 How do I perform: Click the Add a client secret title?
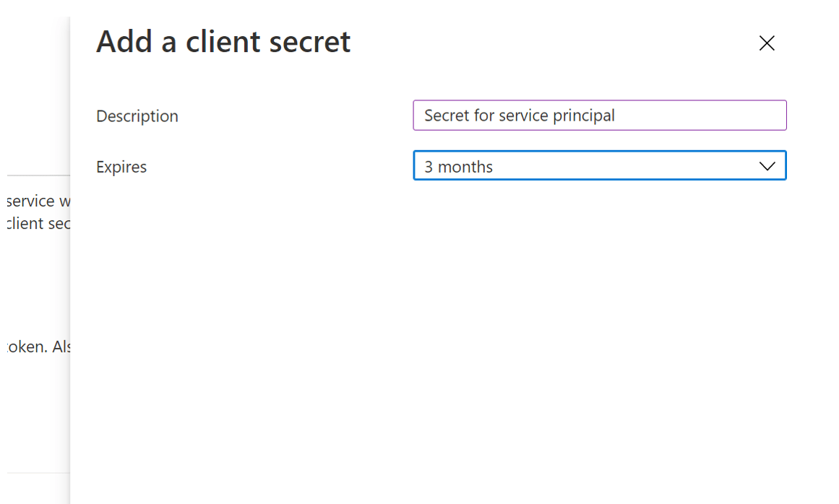(x=223, y=41)
